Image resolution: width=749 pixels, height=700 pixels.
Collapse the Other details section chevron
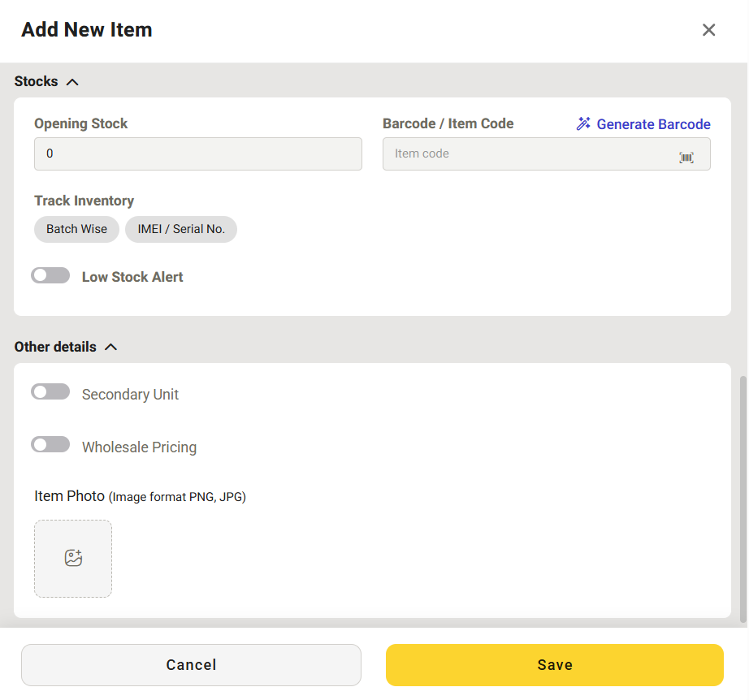pos(111,347)
